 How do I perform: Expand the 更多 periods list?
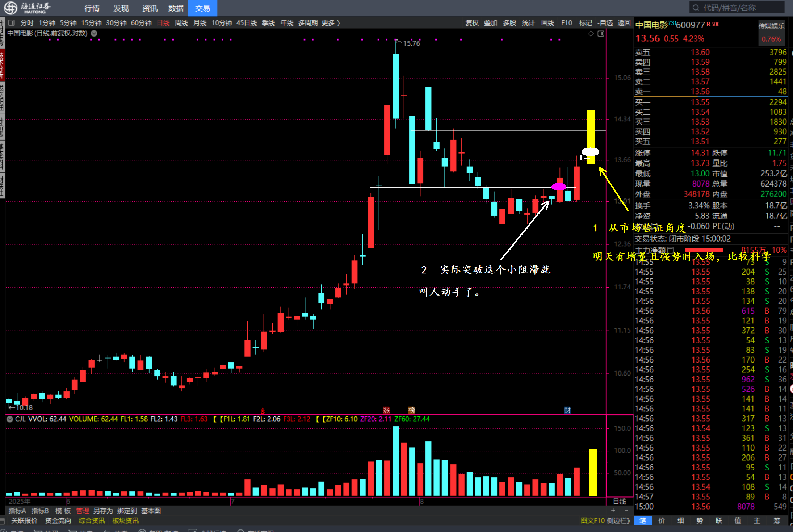[x=330, y=23]
